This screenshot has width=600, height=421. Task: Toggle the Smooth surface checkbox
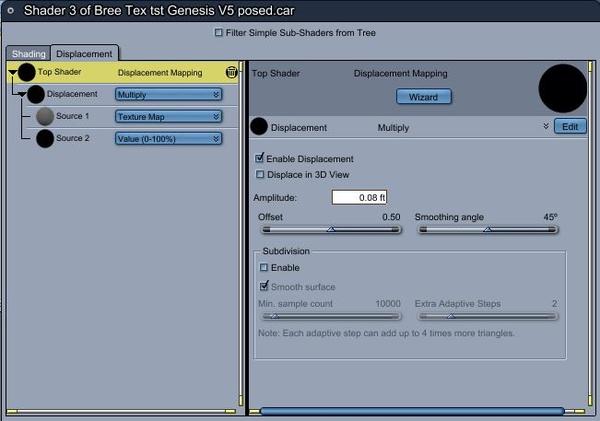pos(264,286)
